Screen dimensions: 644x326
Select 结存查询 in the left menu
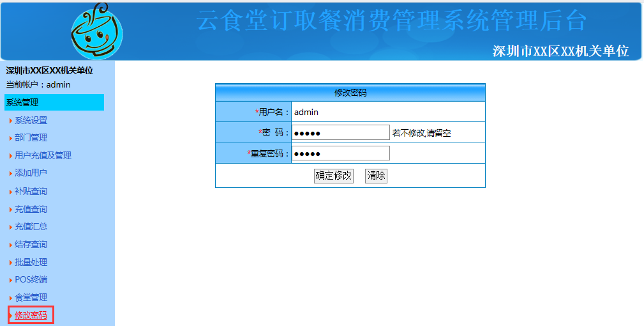[x=31, y=244]
